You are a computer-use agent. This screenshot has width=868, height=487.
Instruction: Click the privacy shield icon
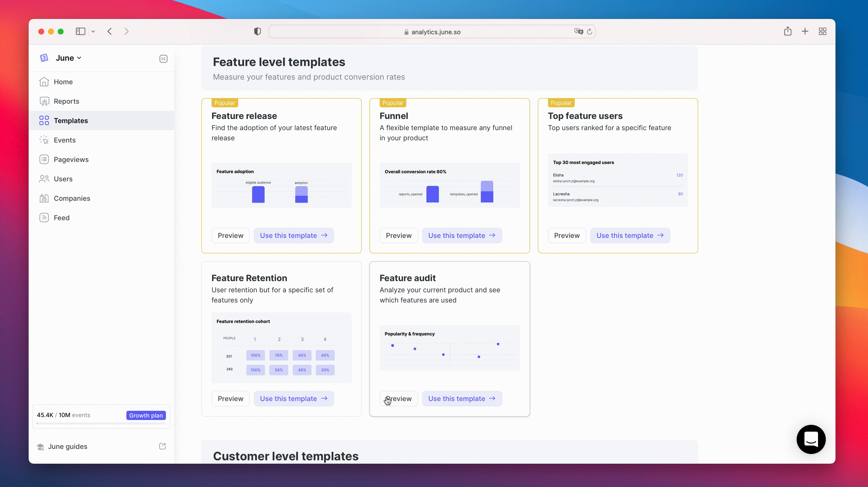click(257, 31)
